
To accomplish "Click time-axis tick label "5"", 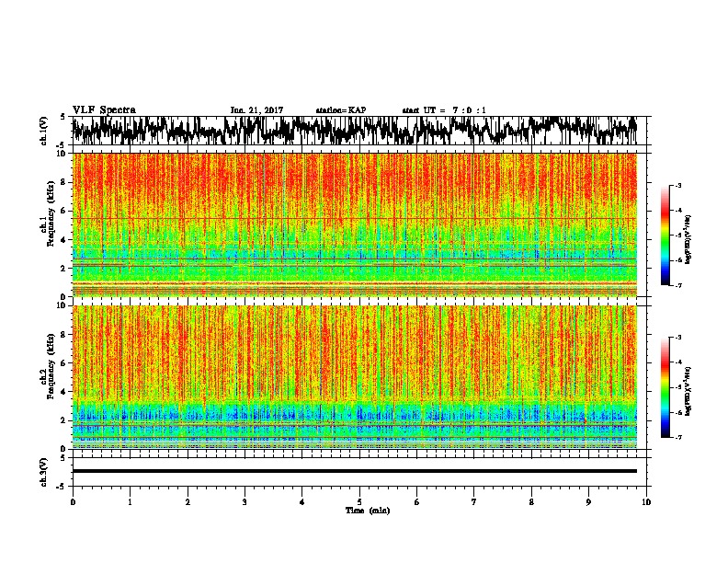I will [x=359, y=502].
